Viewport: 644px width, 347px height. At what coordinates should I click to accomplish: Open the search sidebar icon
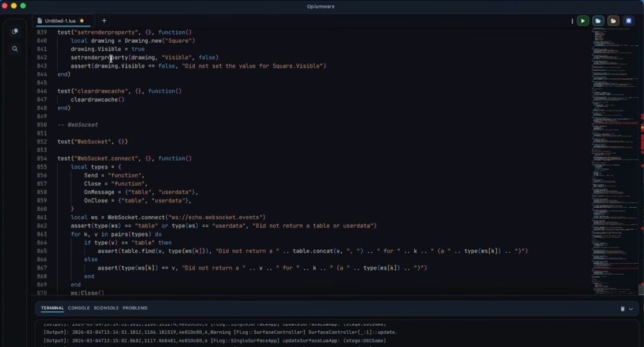15,49
